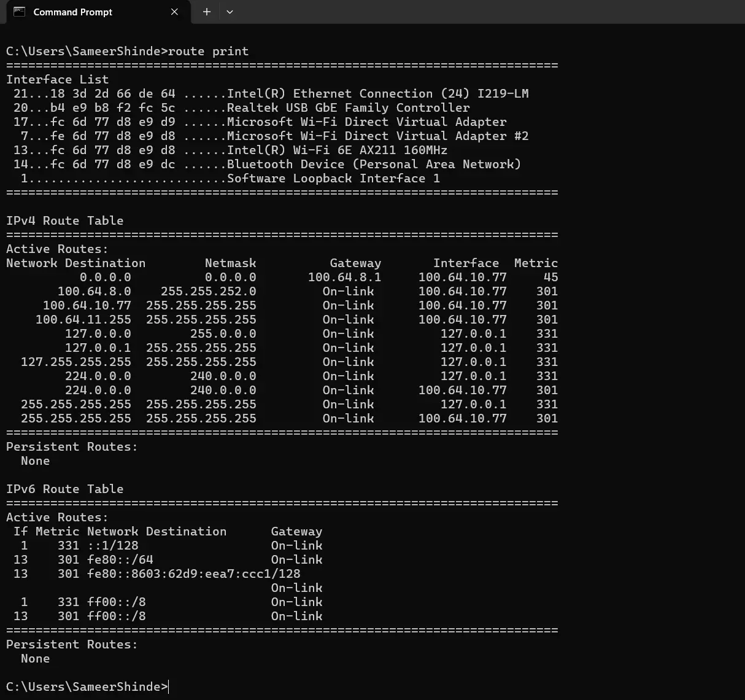Click the Microsoft Wi-Fi Direct Virtual Adapter line ending d9
The height and width of the screenshot is (700, 745).
click(260, 122)
